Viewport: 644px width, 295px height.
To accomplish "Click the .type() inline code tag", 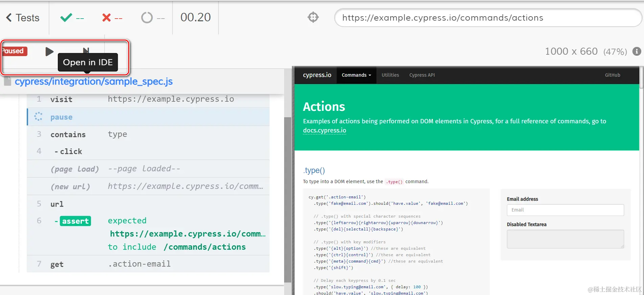I will click(x=394, y=182).
